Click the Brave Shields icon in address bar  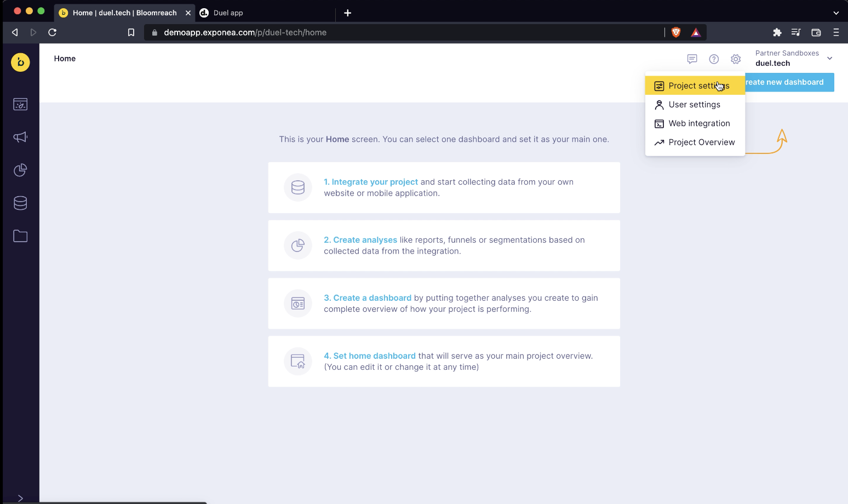click(x=675, y=32)
